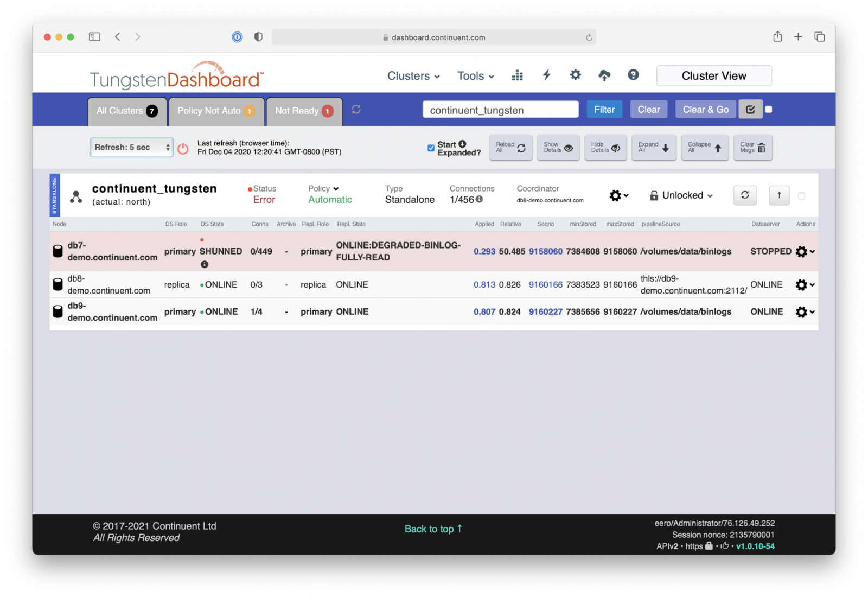Click the Expand All button
868x598 pixels.
click(x=654, y=148)
